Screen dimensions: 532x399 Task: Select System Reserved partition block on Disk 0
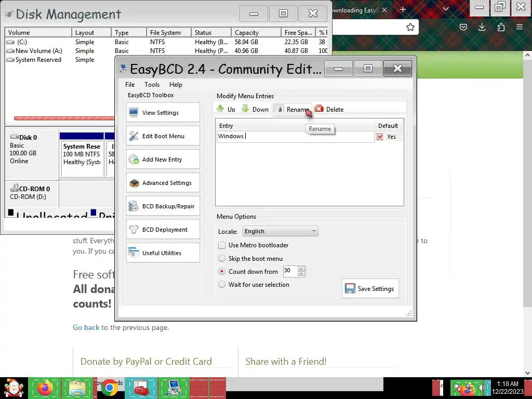click(x=82, y=154)
